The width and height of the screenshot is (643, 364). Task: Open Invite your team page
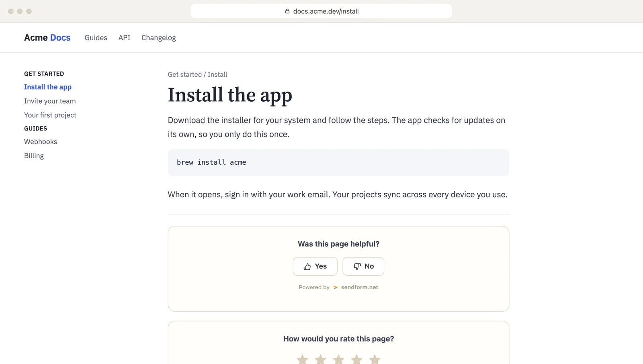tap(50, 101)
